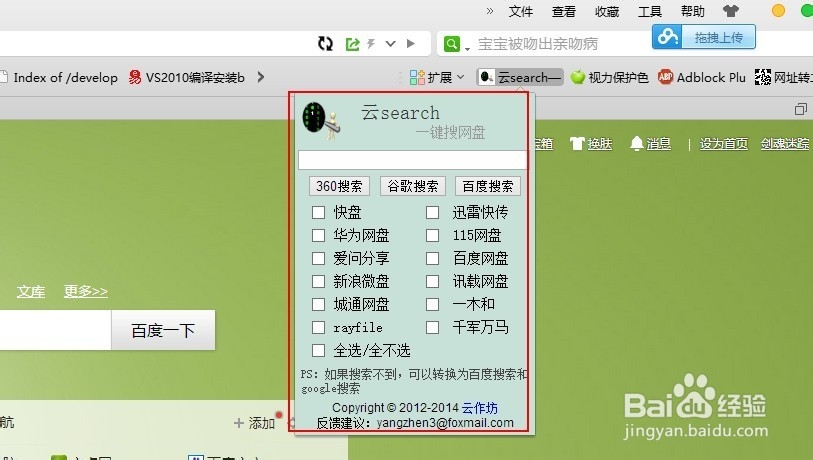Viewport: 813px width, 460px height.
Task: Open the address bar dropdown chevron
Action: 390,44
